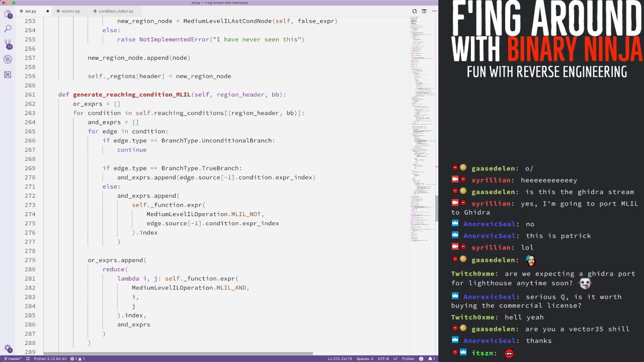644x362 pixels.
Task: Click NotImplementedError on line 255
Action: coord(174,39)
